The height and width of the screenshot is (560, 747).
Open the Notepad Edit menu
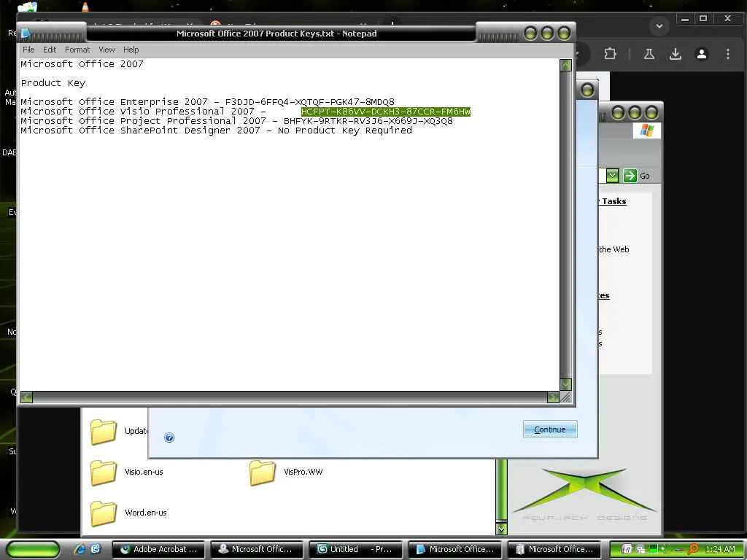point(50,50)
